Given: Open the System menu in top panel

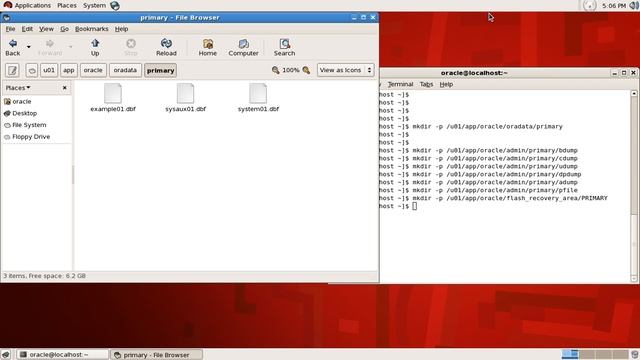Looking at the screenshot, I should (x=94, y=5).
